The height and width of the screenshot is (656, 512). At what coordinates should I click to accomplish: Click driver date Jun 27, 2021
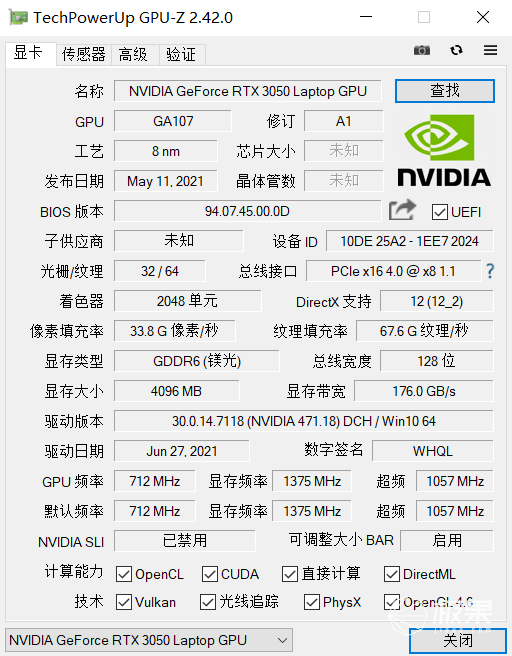[182, 451]
